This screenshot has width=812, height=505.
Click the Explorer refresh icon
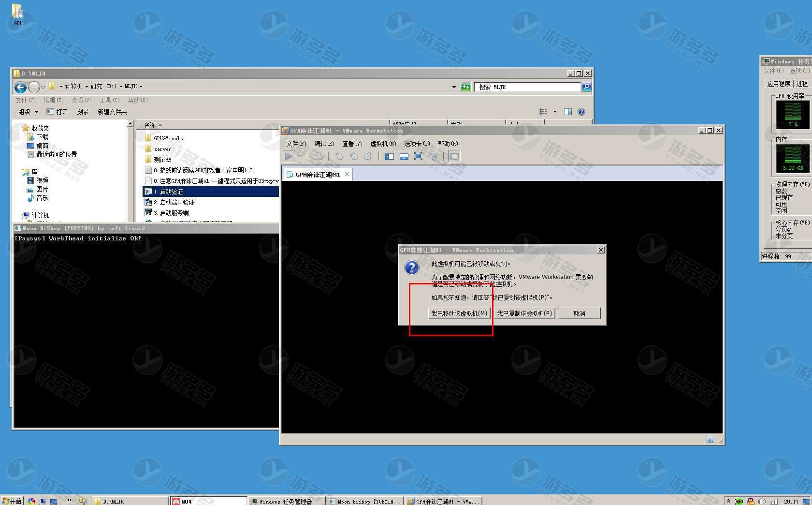(466, 87)
